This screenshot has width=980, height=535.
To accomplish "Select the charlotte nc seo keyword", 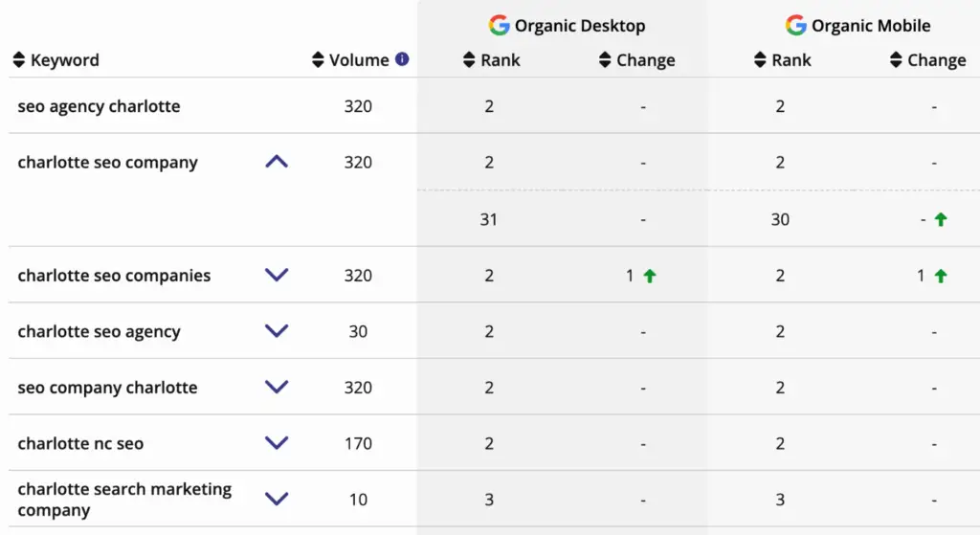I will coord(80,444).
